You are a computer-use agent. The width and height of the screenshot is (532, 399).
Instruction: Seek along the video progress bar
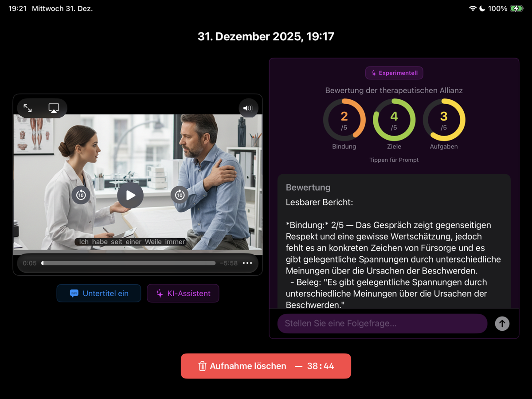click(x=129, y=263)
